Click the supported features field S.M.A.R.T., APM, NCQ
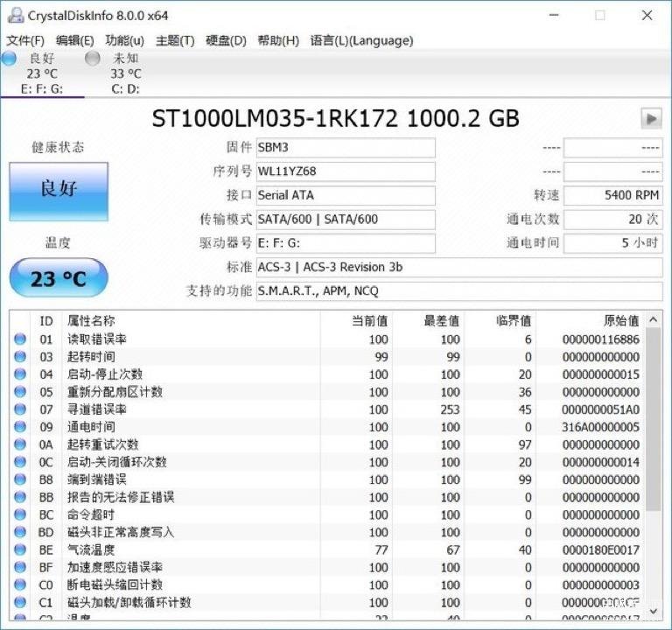The image size is (672, 630). click(x=459, y=291)
